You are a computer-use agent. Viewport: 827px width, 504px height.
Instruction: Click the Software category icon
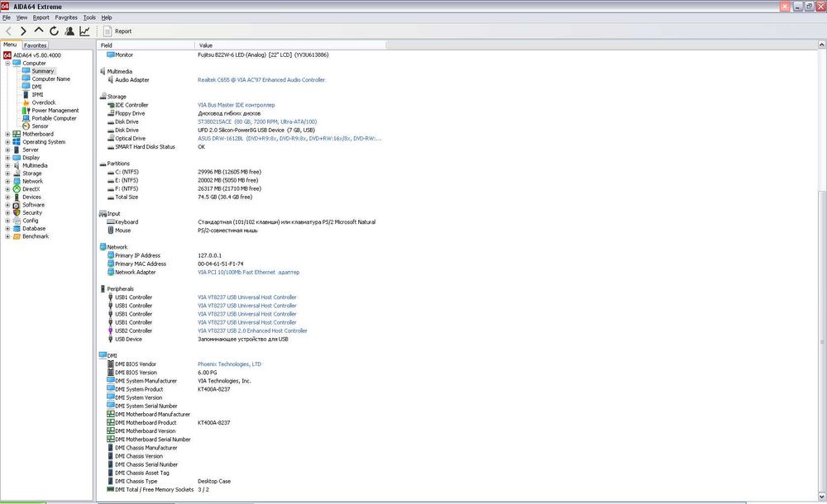point(17,205)
